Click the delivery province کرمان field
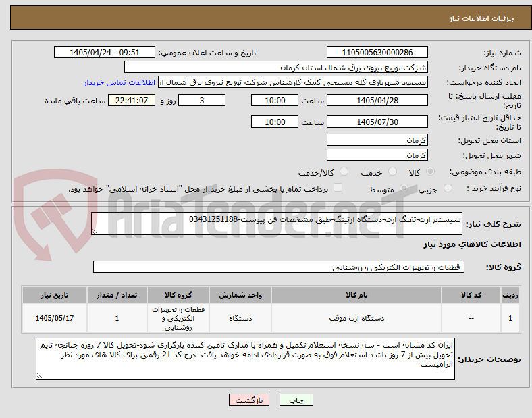Screen dimensions: 532x418 pos(377,140)
